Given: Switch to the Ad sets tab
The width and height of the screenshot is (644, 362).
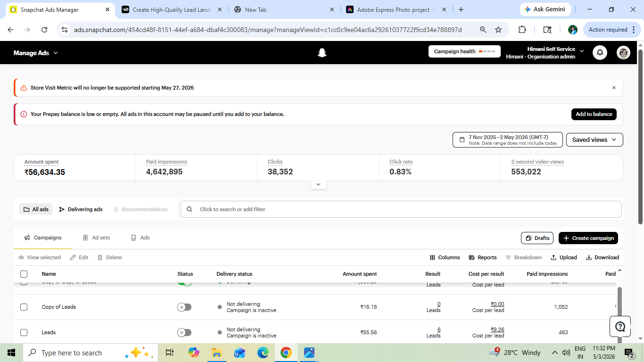Looking at the screenshot, I should [96, 238].
